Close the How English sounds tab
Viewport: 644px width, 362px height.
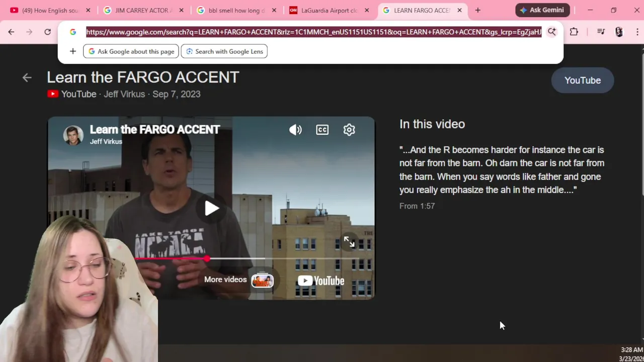coord(89,10)
